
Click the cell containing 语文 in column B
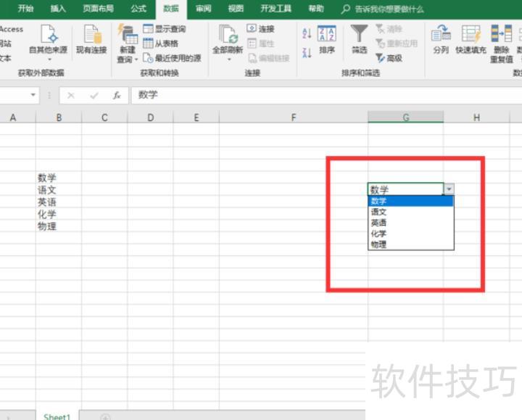pos(59,190)
